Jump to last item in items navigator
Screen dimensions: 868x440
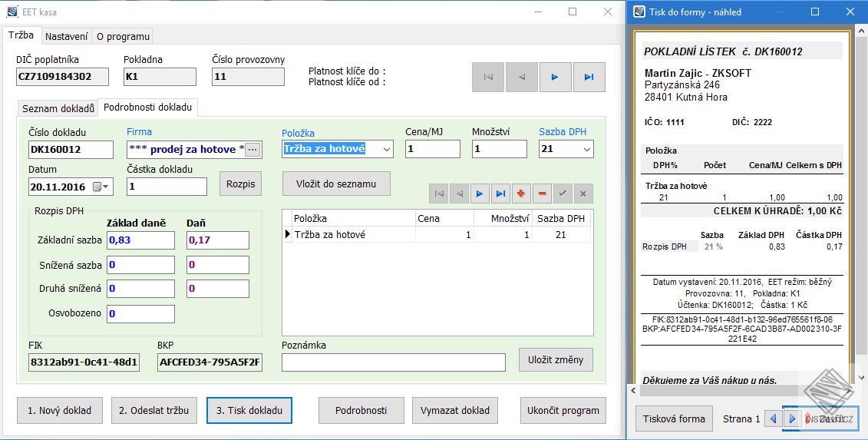click(x=500, y=194)
